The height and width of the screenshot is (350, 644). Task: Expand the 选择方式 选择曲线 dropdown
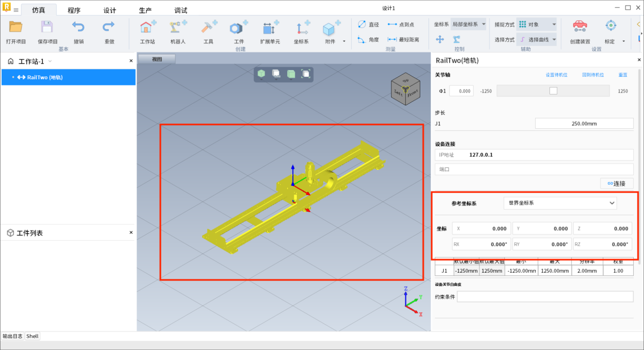click(537, 39)
